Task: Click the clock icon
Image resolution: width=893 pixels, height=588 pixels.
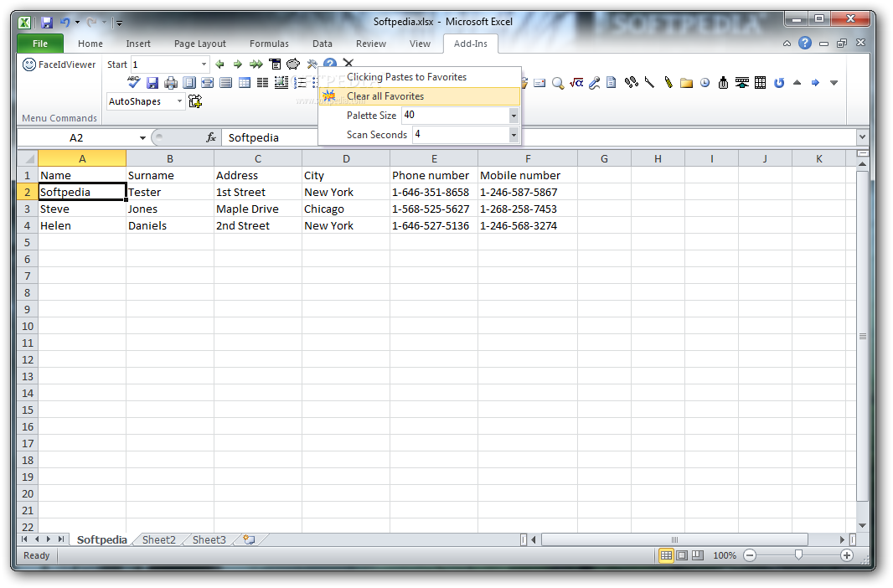Action: (x=705, y=83)
